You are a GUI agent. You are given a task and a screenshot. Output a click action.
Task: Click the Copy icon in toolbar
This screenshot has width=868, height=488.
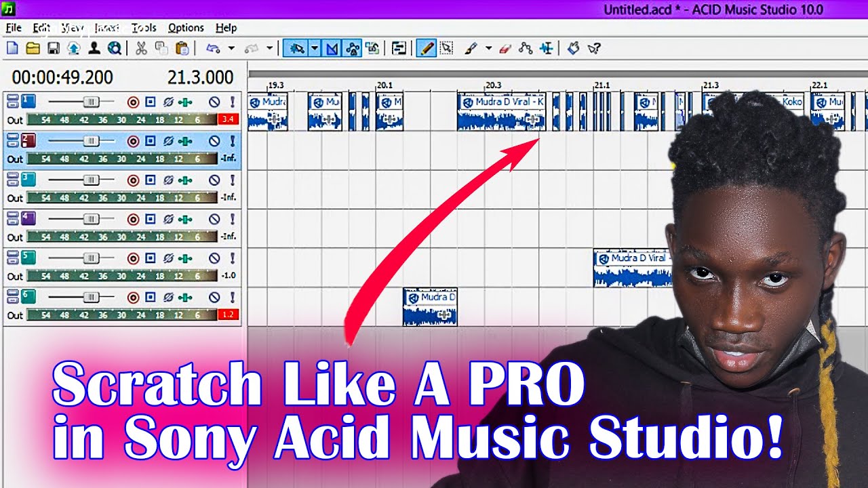(x=161, y=48)
